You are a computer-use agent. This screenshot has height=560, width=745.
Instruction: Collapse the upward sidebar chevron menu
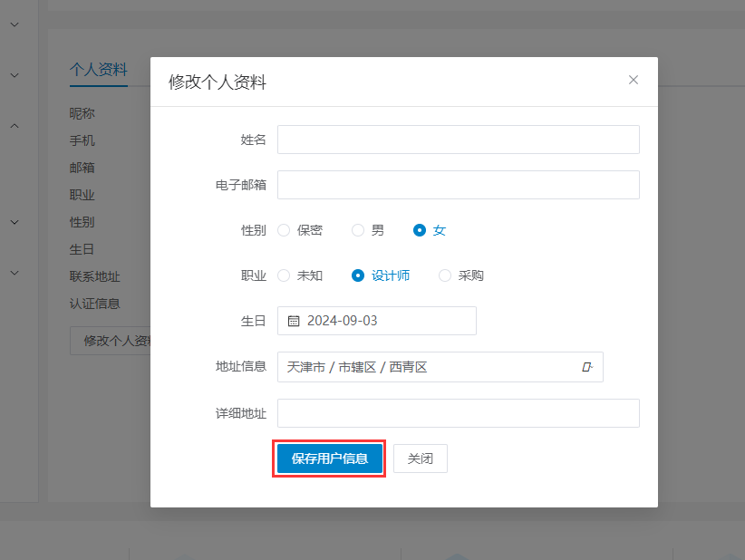[15, 126]
